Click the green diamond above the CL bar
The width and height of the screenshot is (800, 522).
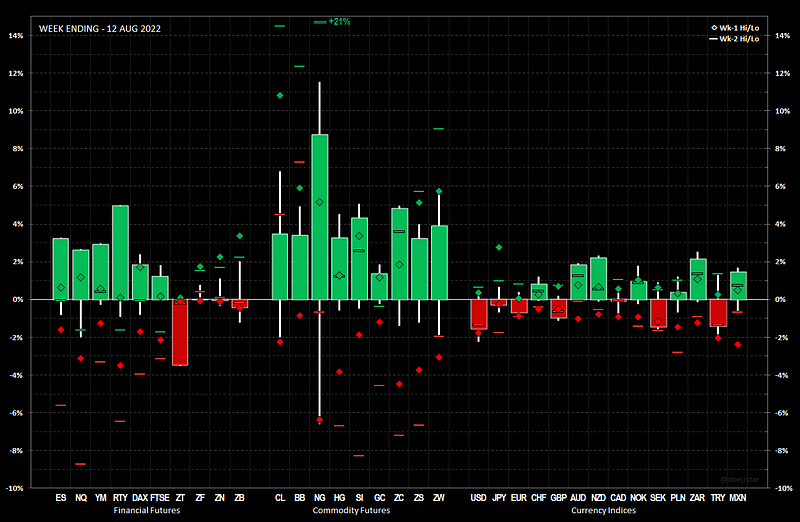tap(280, 95)
